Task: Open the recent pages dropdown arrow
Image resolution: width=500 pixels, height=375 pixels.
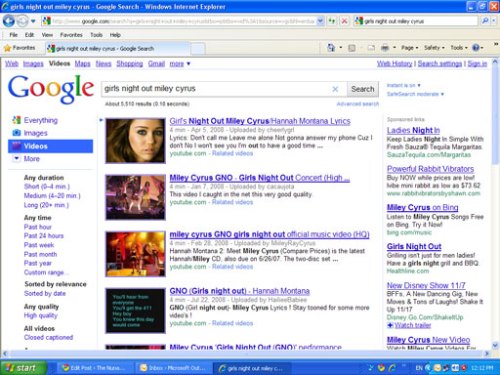Action: (33, 21)
